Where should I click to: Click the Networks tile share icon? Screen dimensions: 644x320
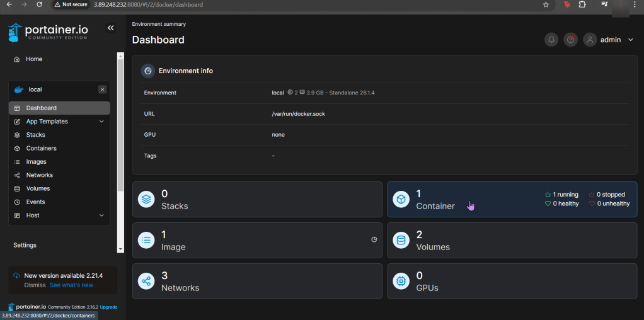pos(146,281)
